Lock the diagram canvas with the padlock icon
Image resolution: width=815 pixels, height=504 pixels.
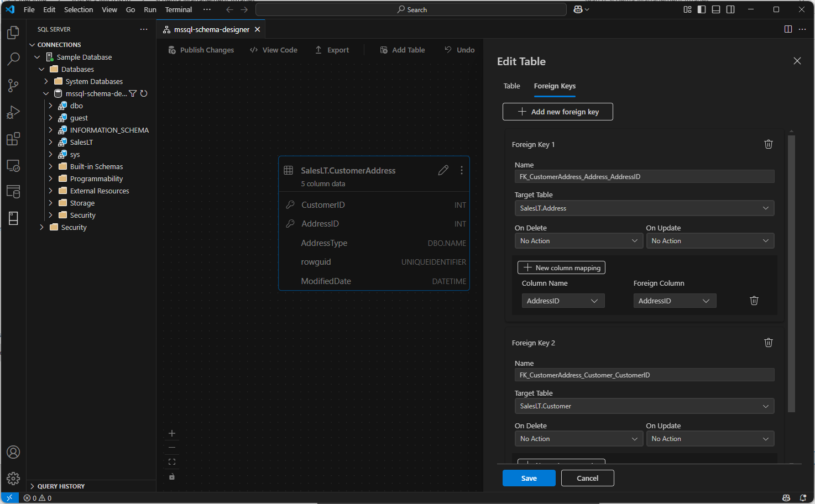tap(171, 476)
